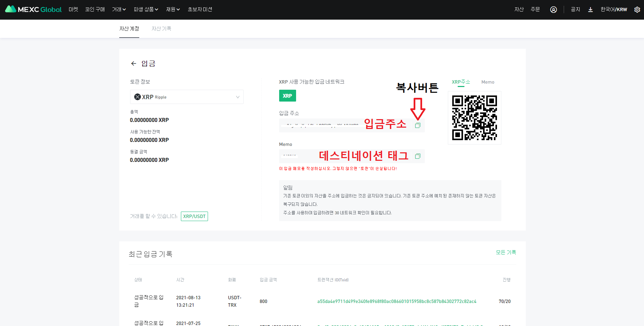
Task: Click the 시간 column header
Action: click(x=180, y=280)
